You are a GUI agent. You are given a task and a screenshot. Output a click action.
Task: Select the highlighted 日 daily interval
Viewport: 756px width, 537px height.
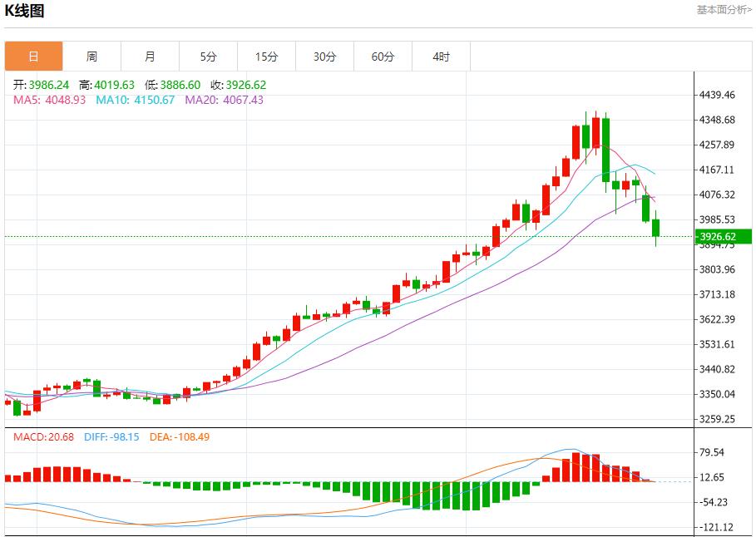(x=33, y=56)
